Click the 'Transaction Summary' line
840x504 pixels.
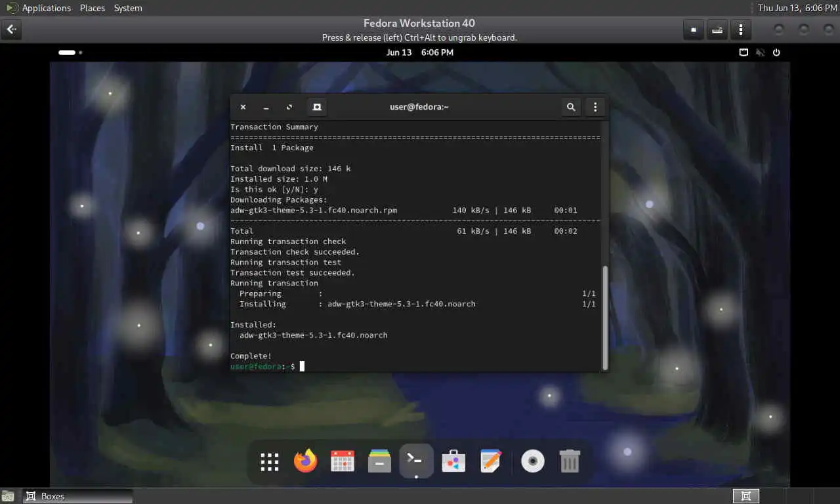coord(274,127)
